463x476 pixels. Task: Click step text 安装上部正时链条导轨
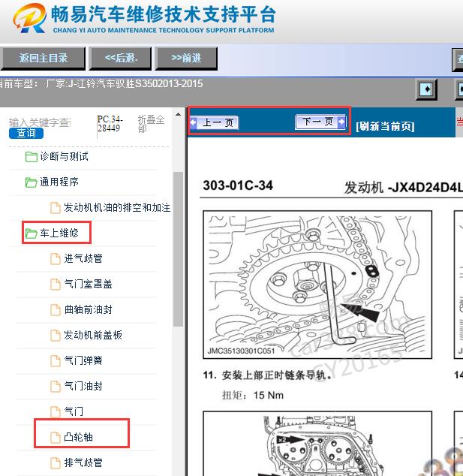pyautogui.click(x=276, y=375)
